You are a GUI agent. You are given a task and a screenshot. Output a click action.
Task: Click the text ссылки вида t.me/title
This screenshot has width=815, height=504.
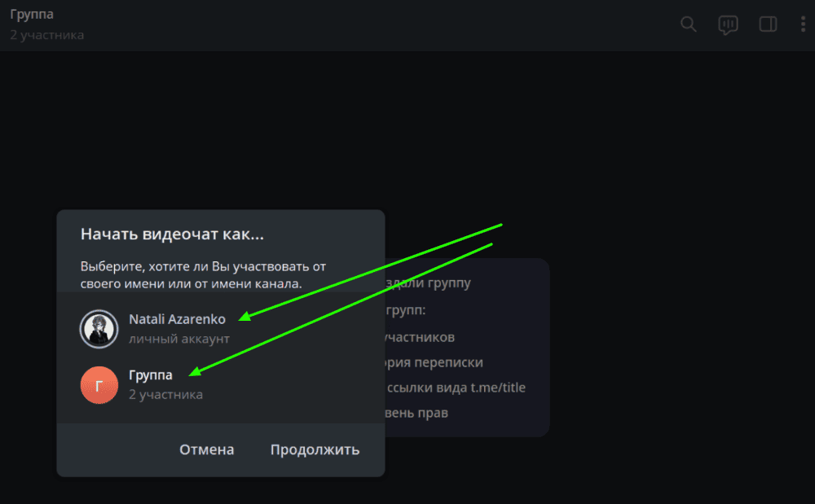coord(456,388)
